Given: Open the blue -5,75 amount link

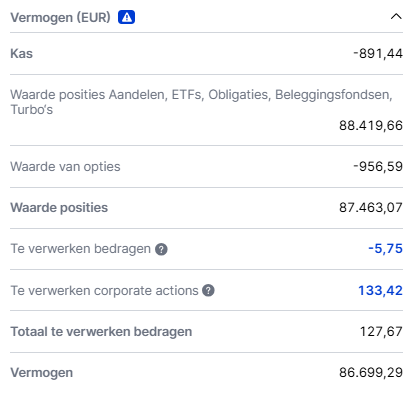Looking at the screenshot, I should click(385, 249).
